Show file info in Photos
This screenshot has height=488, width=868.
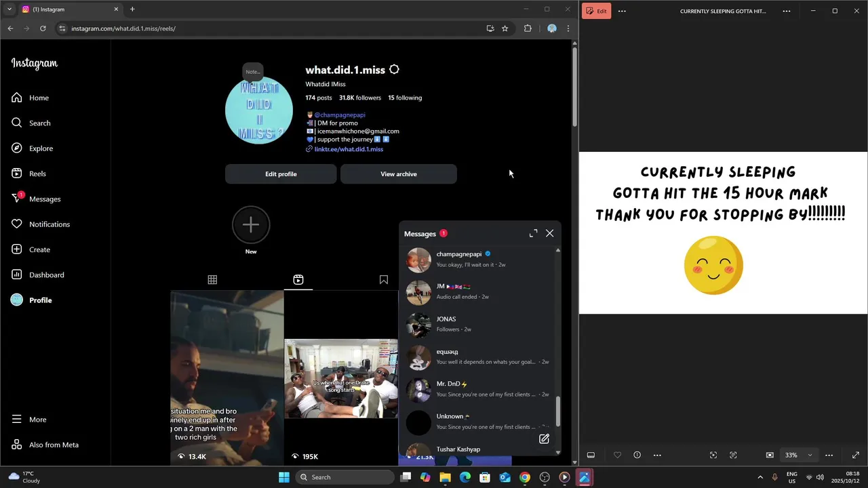(637, 455)
